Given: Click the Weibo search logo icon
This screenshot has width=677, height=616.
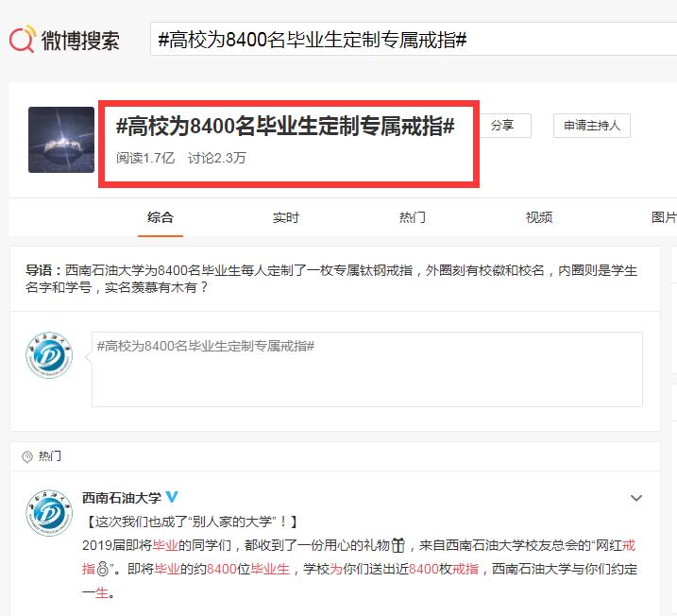Looking at the screenshot, I should [x=24, y=41].
